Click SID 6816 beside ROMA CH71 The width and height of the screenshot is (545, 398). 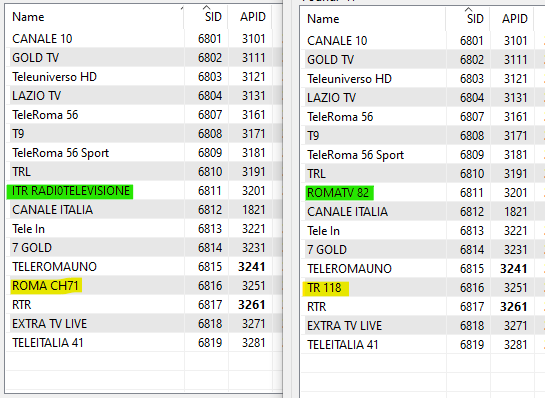coord(210,286)
